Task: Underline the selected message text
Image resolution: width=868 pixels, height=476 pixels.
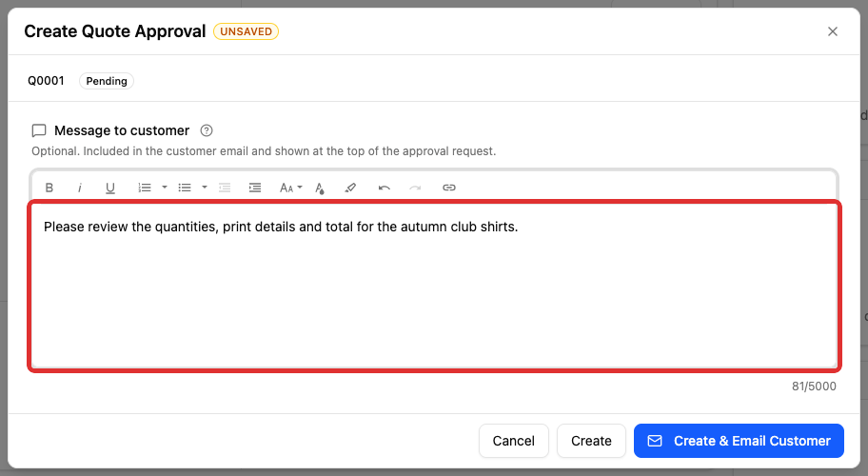Action: (x=110, y=188)
